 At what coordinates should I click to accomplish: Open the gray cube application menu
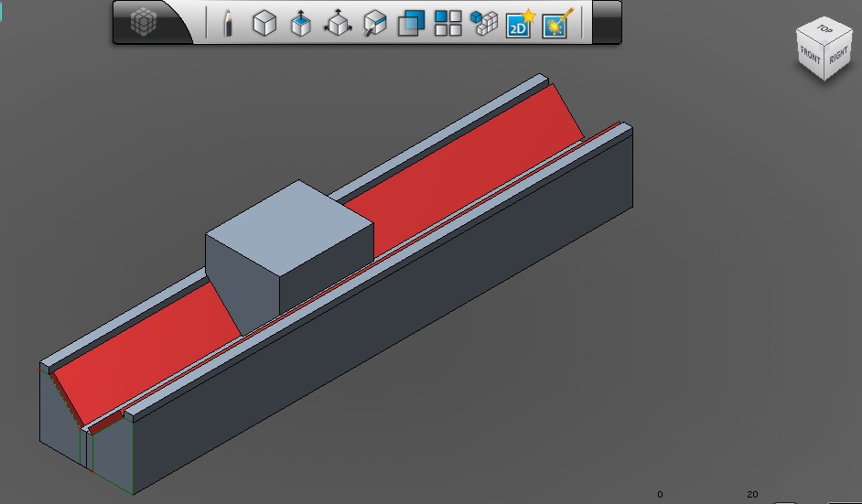pyautogui.click(x=144, y=22)
